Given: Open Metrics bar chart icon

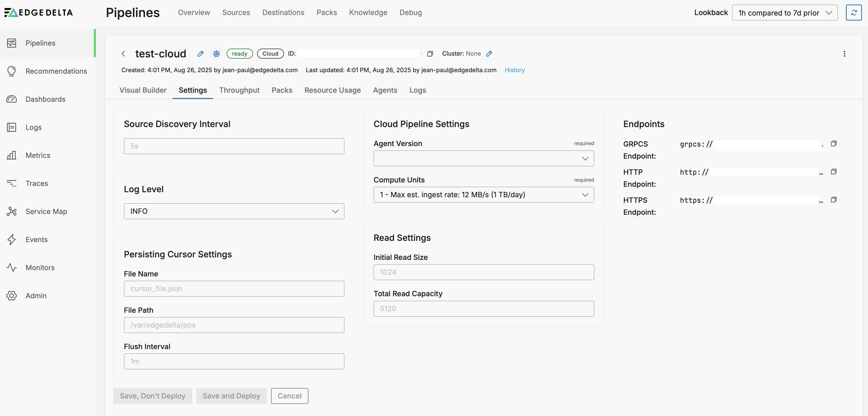Looking at the screenshot, I should pyautogui.click(x=12, y=155).
